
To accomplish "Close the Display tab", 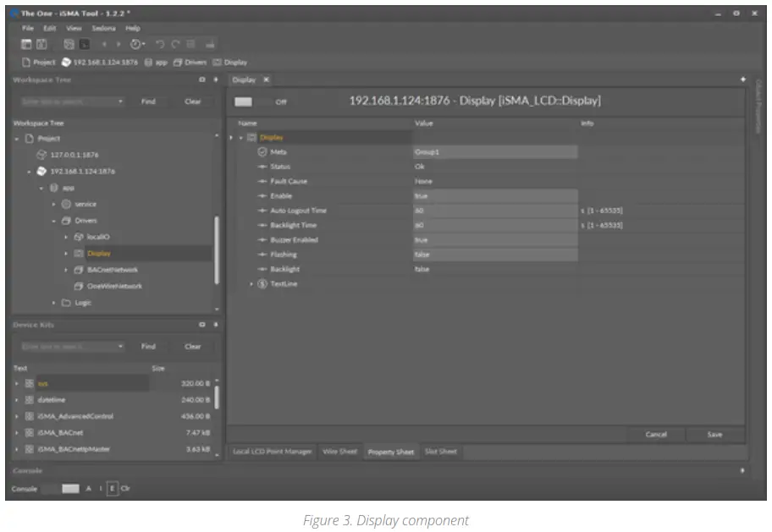I will [x=266, y=80].
